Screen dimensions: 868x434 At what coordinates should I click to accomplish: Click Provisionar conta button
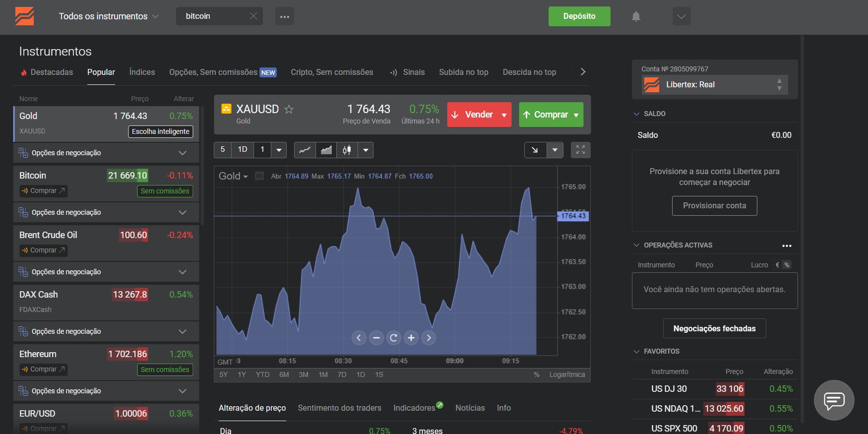click(715, 206)
